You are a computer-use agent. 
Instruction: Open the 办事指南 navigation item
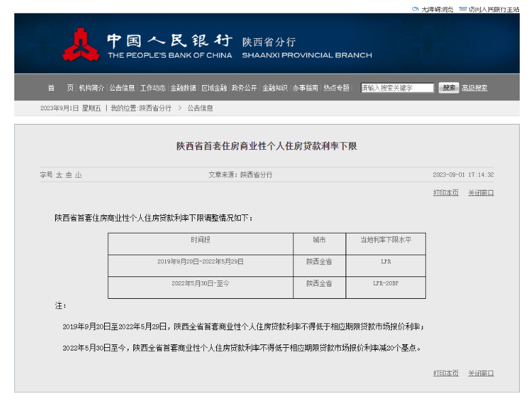[305, 88]
